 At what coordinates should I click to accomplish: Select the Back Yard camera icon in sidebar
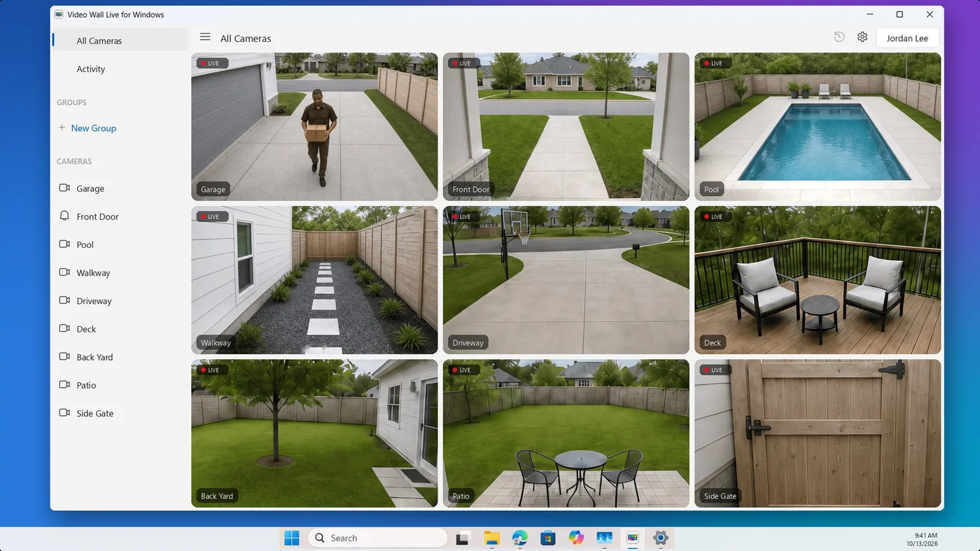64,356
